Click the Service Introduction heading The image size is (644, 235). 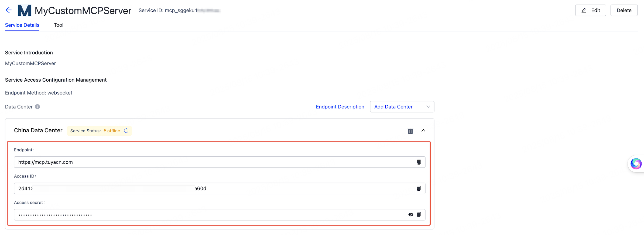point(29,53)
